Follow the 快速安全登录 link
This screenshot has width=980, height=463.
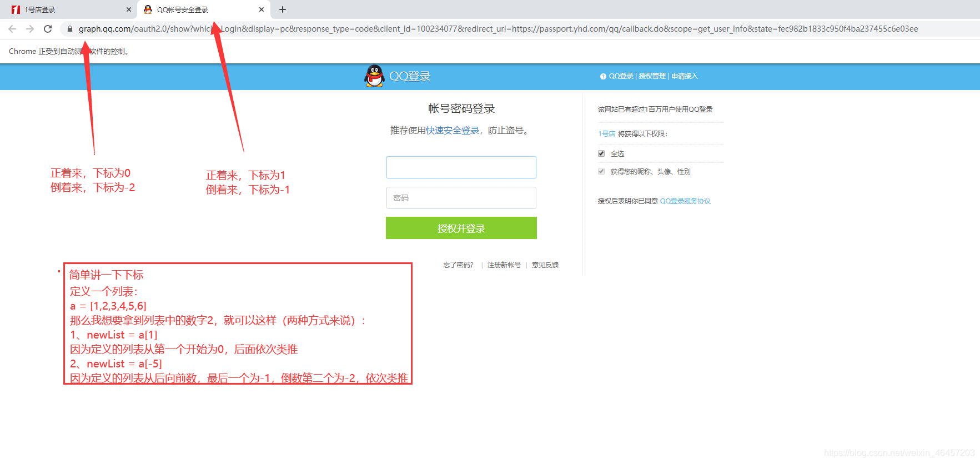click(x=453, y=130)
